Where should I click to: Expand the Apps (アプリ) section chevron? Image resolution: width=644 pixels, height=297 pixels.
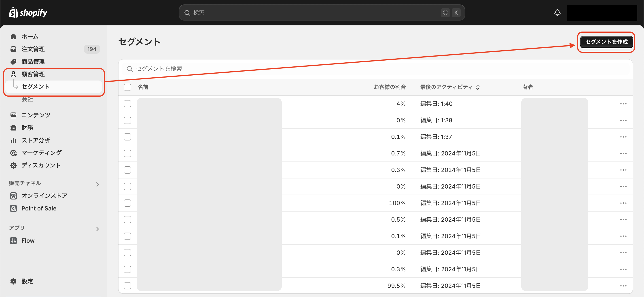[x=97, y=229]
